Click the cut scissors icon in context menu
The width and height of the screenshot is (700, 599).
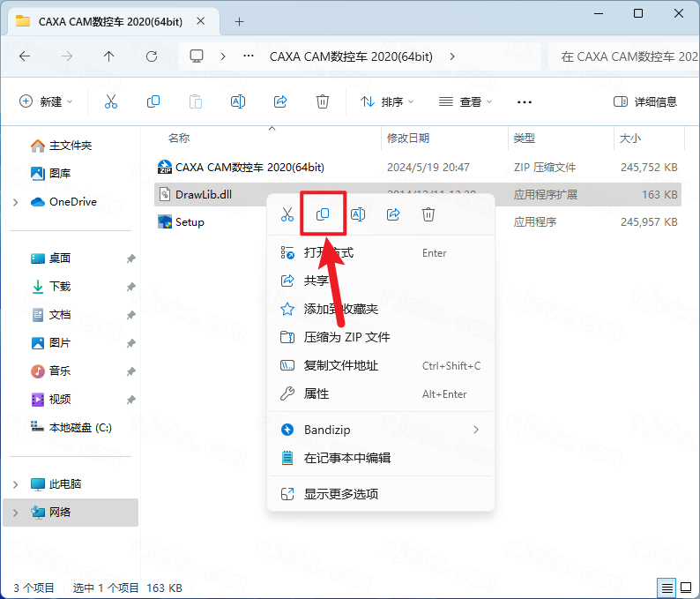[287, 214]
